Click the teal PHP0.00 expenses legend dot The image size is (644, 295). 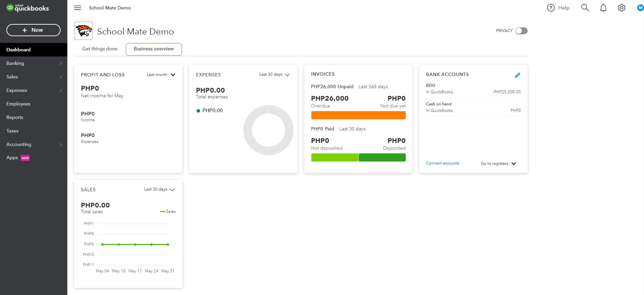tap(198, 111)
